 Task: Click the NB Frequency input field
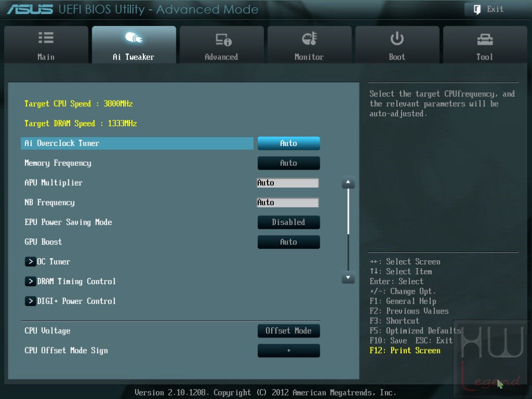pyautogui.click(x=288, y=202)
